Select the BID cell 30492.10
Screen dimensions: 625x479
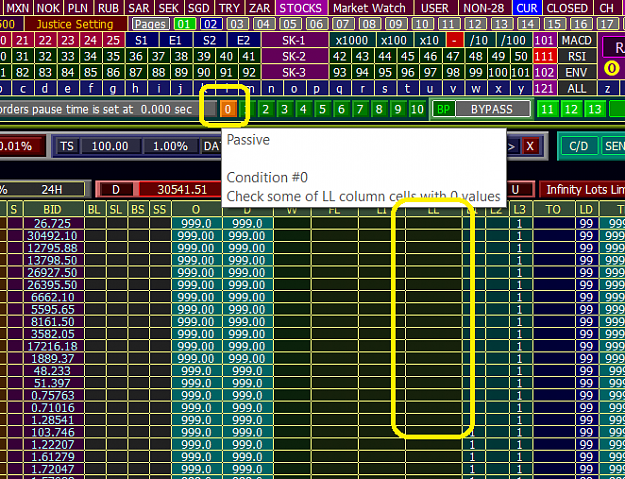(x=52, y=236)
